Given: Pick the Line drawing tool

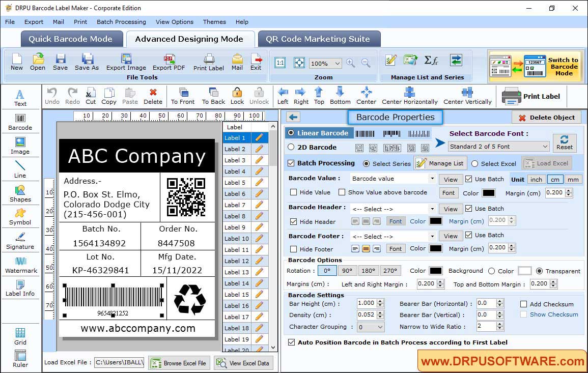Looking at the screenshot, I should (20, 169).
